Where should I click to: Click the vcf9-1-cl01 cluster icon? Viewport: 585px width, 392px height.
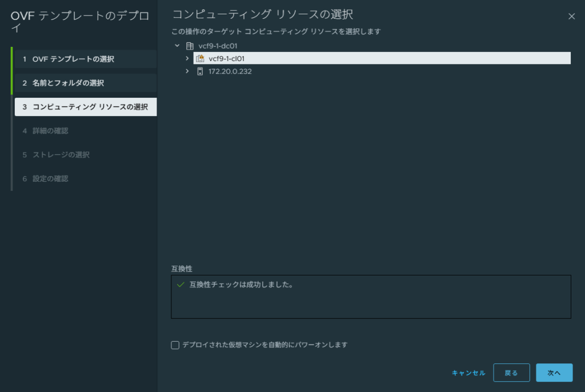(200, 58)
